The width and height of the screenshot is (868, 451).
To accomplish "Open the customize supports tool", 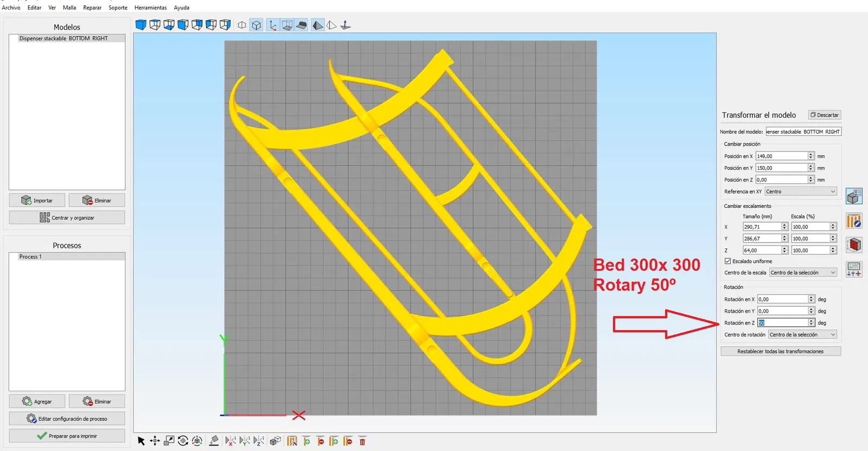I will pos(292,441).
